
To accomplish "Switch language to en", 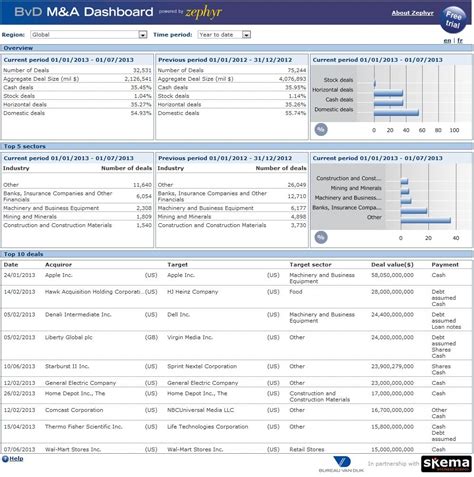I will (x=447, y=41).
